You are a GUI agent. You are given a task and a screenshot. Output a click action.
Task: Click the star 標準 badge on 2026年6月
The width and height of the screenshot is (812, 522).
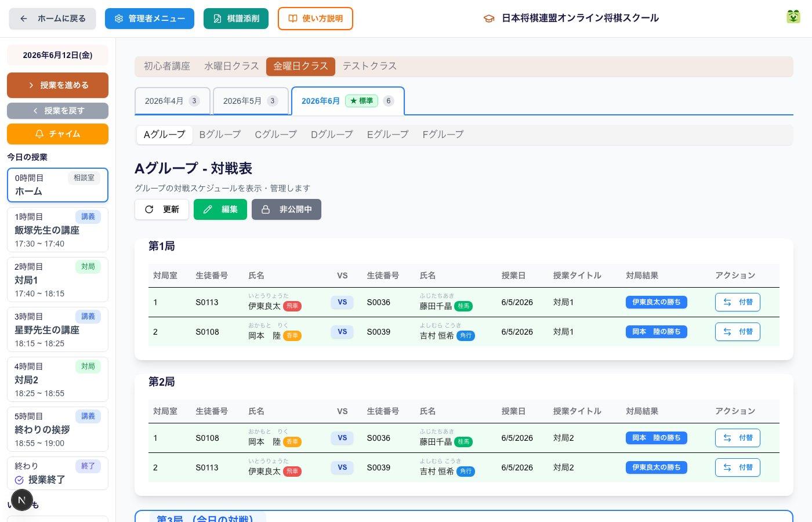(x=361, y=101)
